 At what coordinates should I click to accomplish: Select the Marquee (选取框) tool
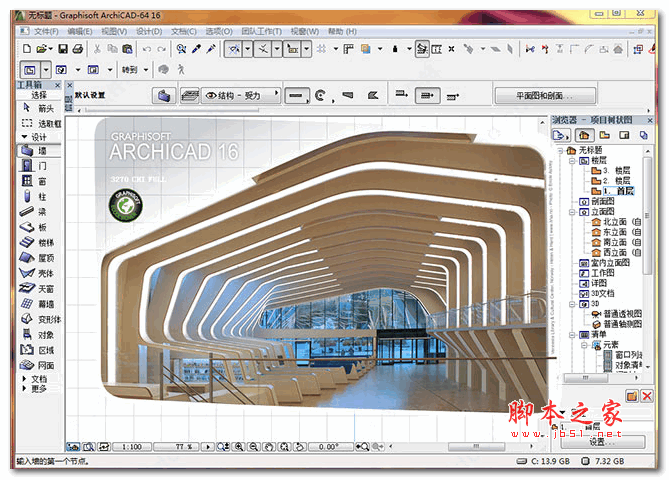[39, 124]
